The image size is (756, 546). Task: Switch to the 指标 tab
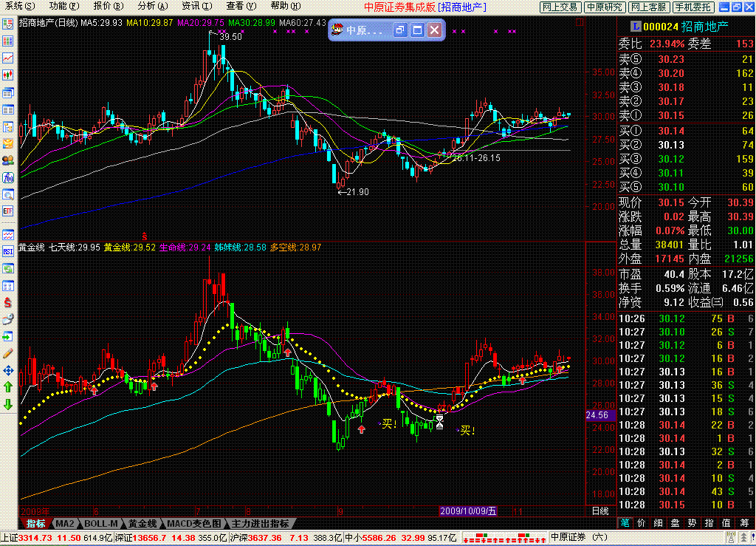[x=35, y=523]
